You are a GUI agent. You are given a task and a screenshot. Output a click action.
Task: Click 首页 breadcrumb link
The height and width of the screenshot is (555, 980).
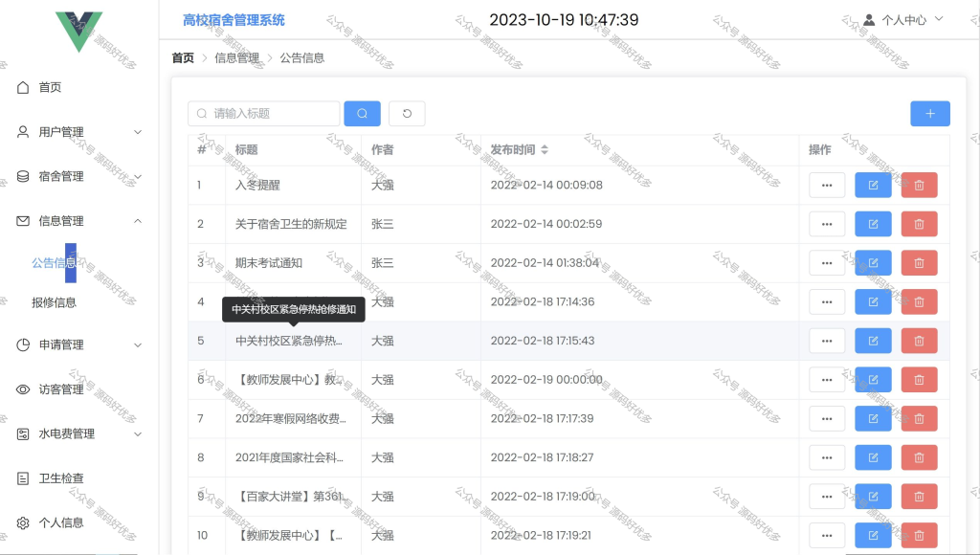[x=183, y=58]
